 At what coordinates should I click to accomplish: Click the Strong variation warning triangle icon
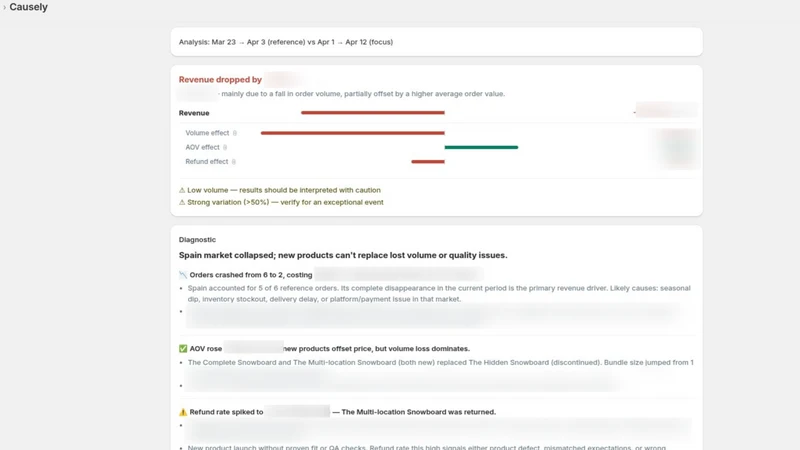[182, 203]
